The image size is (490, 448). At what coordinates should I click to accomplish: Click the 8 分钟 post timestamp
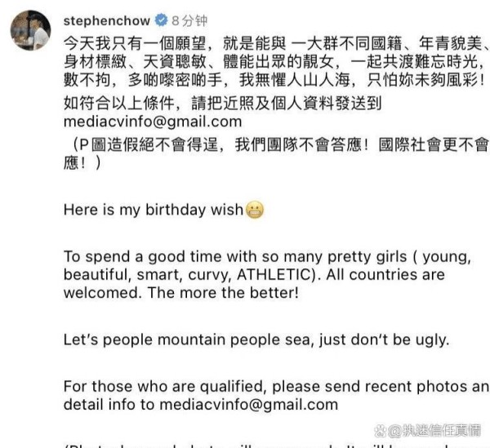coord(189,21)
